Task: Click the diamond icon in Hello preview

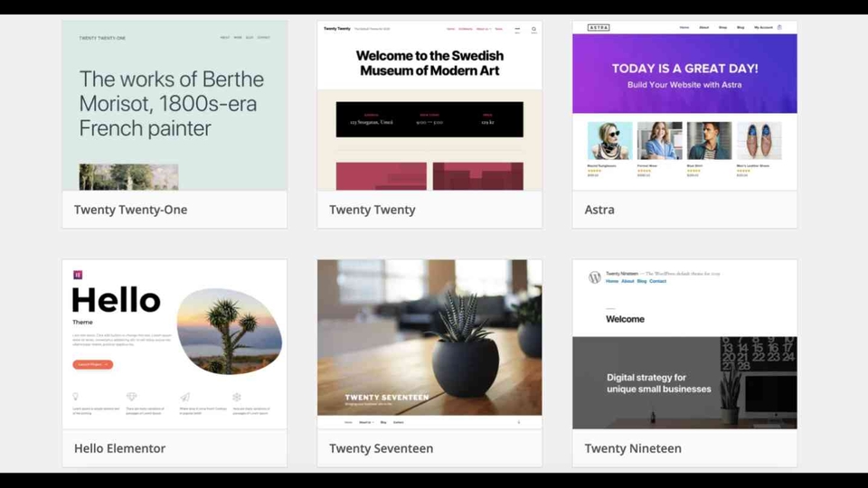Action: [131, 397]
